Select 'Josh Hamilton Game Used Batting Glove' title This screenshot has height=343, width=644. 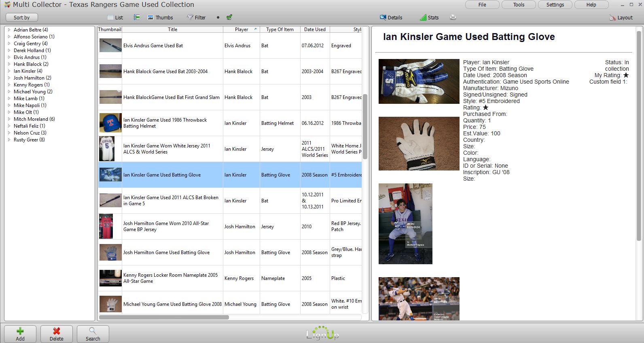(x=166, y=253)
